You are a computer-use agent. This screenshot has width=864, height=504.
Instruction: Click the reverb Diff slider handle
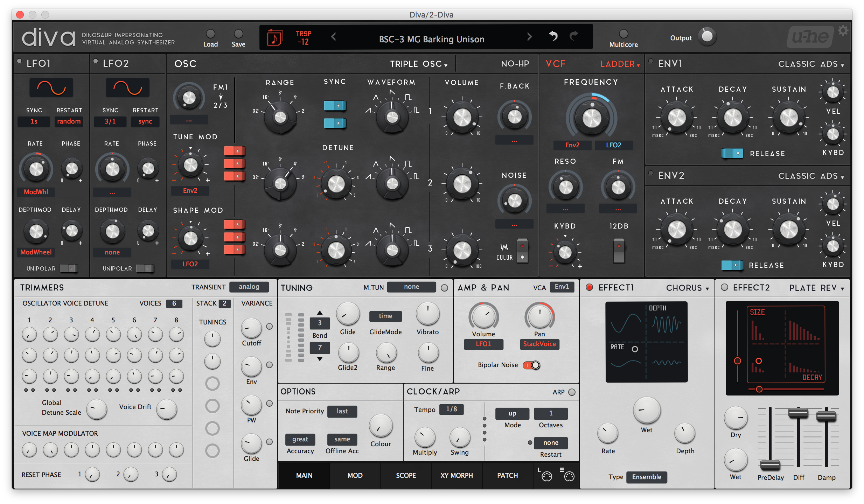click(x=798, y=413)
